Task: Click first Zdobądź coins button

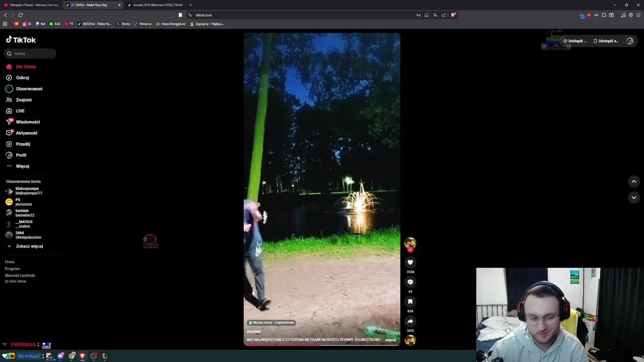Action: (x=575, y=41)
